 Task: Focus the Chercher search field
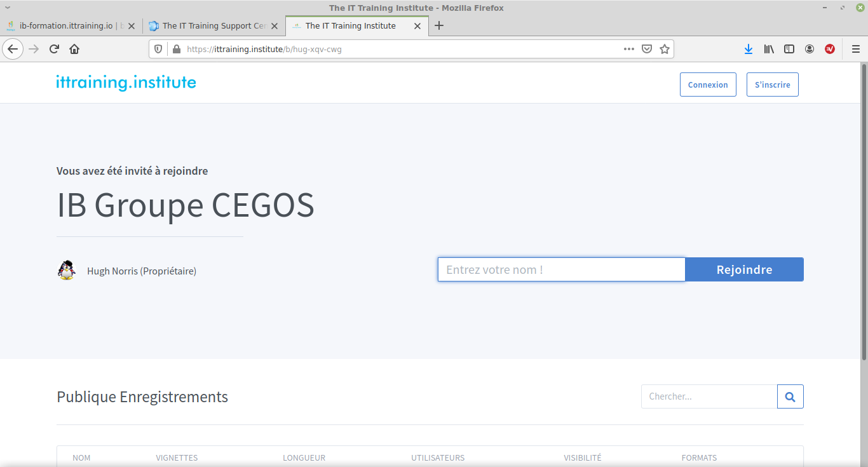click(x=709, y=396)
